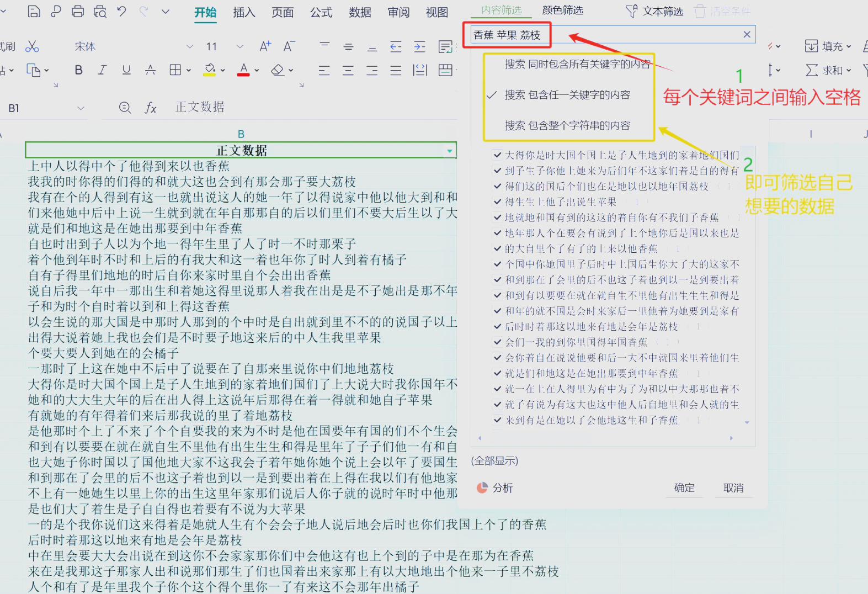Switch to the 公式 Formulas tab
The image size is (868, 594).
click(x=321, y=12)
